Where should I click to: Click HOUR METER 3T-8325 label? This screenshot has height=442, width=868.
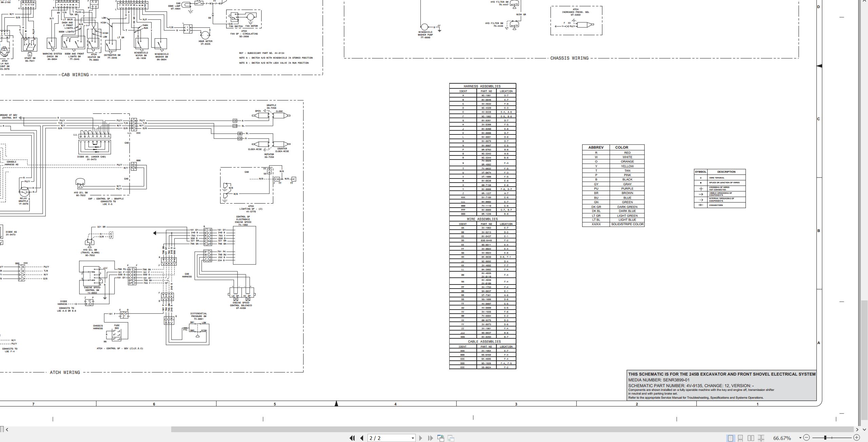205,43
